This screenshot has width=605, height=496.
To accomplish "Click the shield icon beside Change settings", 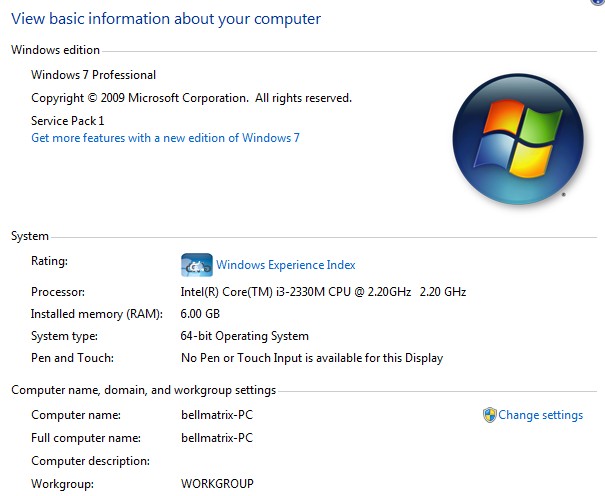I will coord(489,415).
